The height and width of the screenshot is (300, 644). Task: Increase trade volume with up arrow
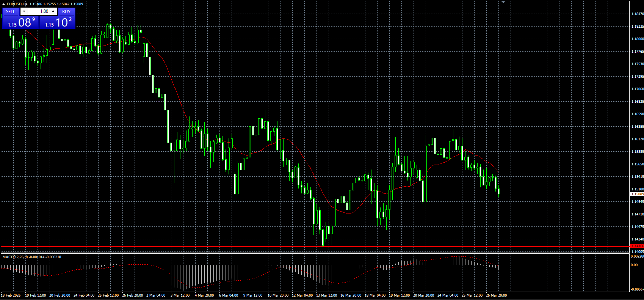click(53, 11)
